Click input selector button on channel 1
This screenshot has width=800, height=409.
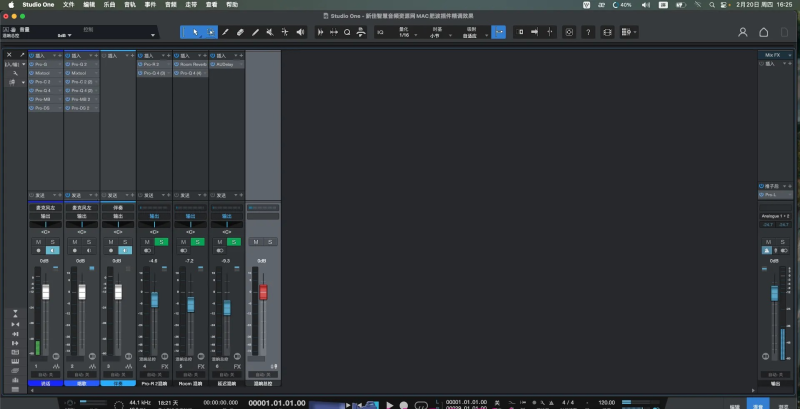[45, 208]
